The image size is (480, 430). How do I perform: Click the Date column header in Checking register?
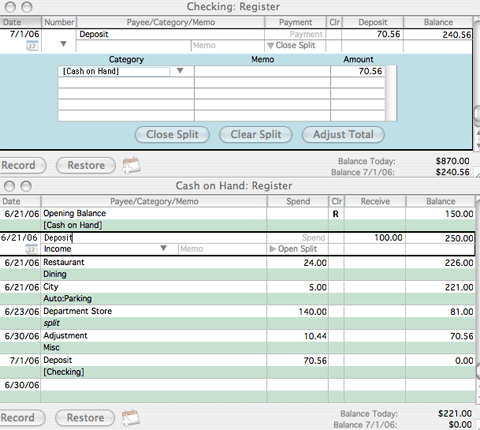(x=21, y=22)
